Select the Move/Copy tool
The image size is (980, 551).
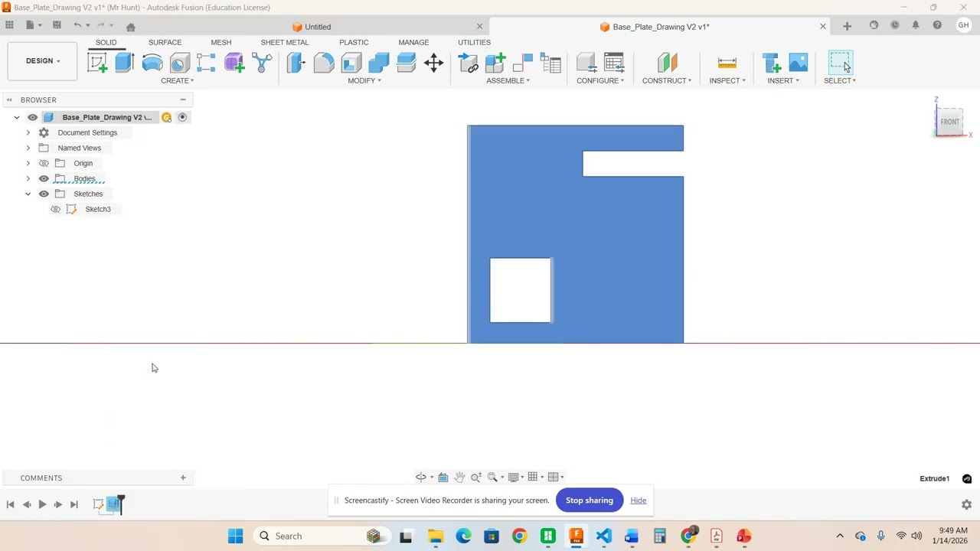tap(433, 63)
